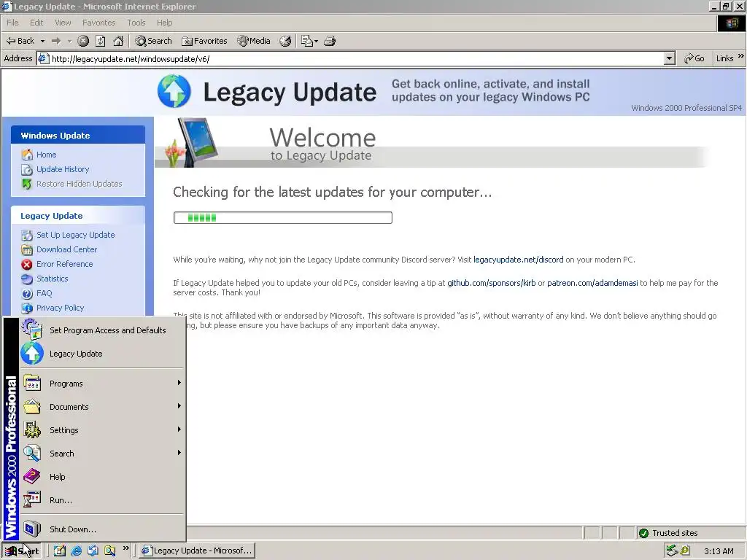The height and width of the screenshot is (560, 747).
Task: Open Help from the Start menu
Action: pyautogui.click(x=102, y=477)
